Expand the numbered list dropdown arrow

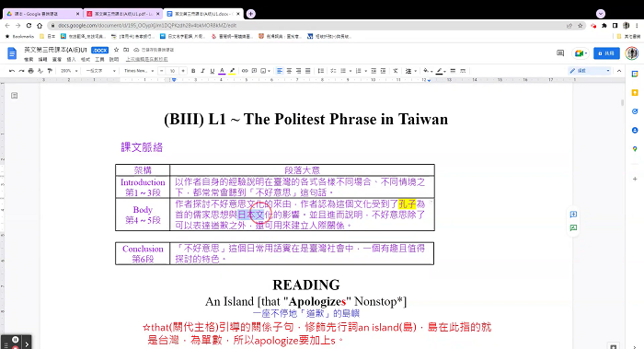pyautogui.click(x=365, y=71)
